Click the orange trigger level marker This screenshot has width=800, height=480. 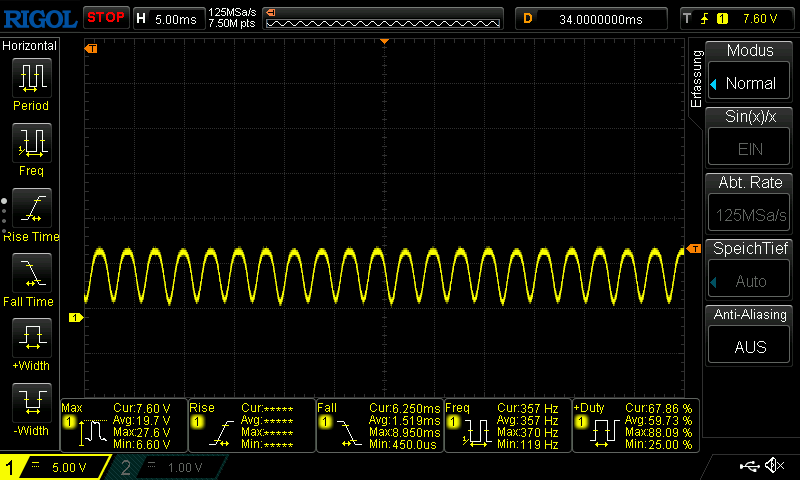click(693, 248)
